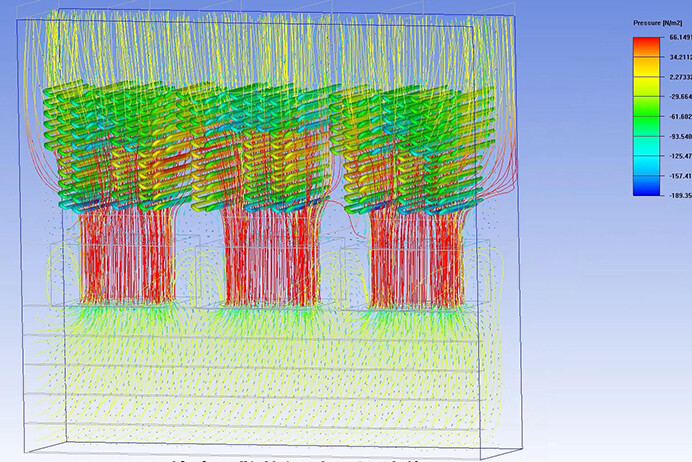Click the -189.35 minimum legend value
Viewport: 692px width, 462px height.
coord(681,195)
